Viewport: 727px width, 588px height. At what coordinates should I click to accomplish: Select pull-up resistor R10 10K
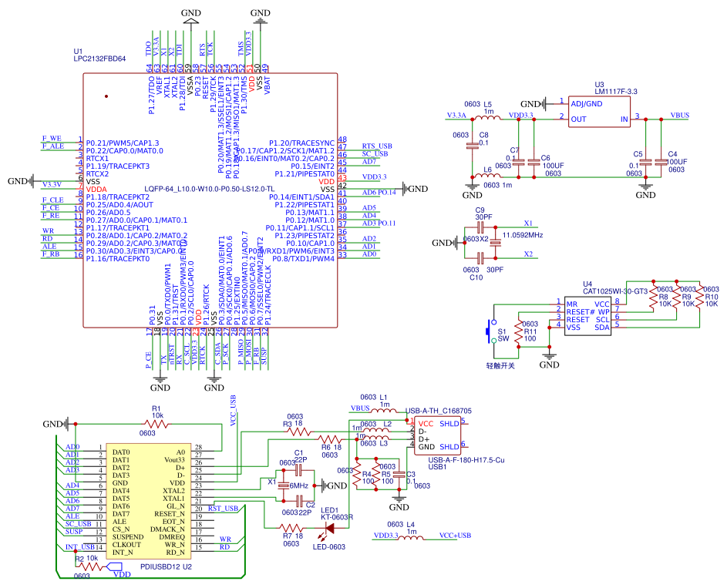tap(700, 297)
